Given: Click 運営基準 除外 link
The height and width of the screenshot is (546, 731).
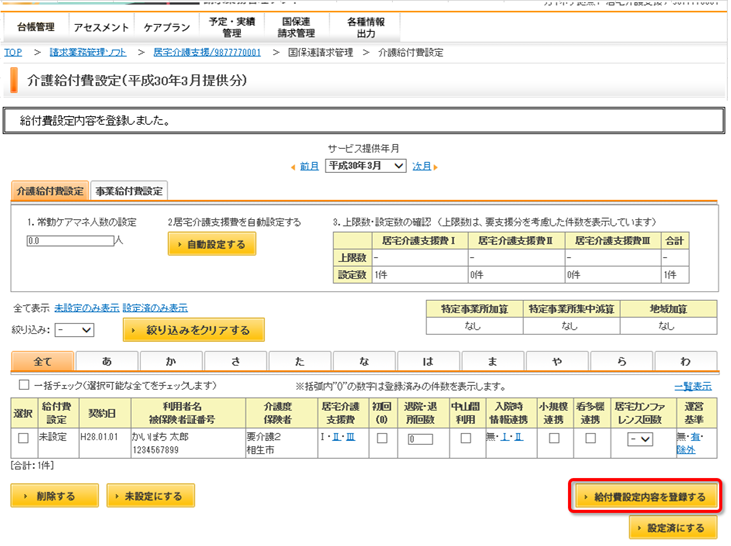Looking at the screenshot, I should click(686, 449).
